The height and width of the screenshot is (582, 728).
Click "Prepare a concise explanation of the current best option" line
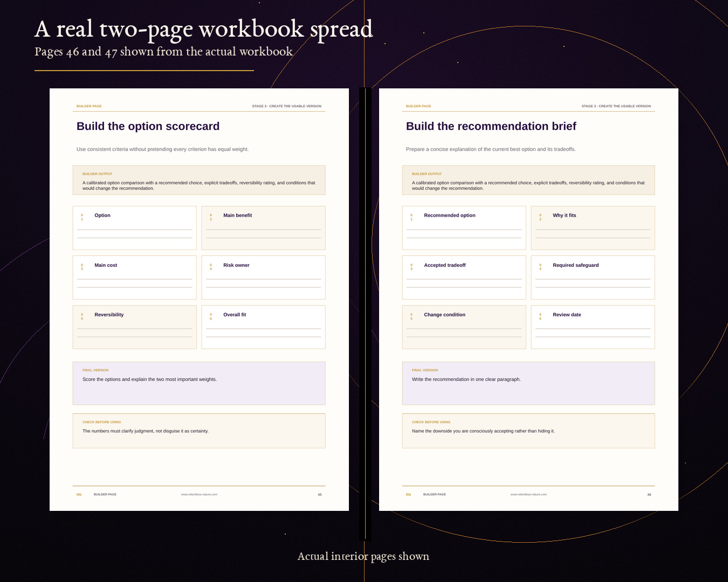point(491,149)
